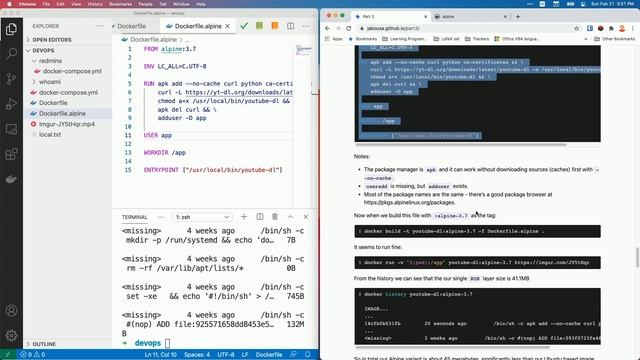Click the green checkmark editor action
Image resolution: width=640 pixels, height=360 pixels.
tap(244, 26)
